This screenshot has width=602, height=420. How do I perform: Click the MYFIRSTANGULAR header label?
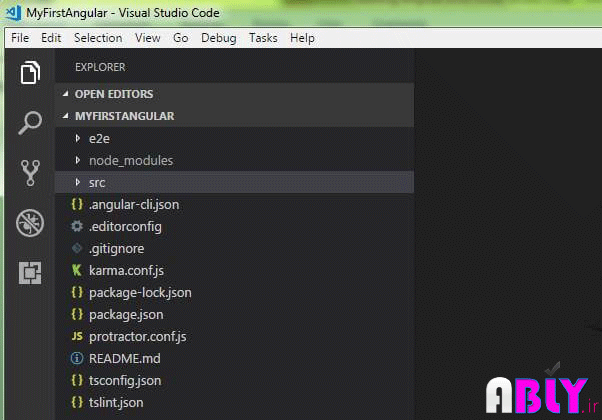pos(125,116)
